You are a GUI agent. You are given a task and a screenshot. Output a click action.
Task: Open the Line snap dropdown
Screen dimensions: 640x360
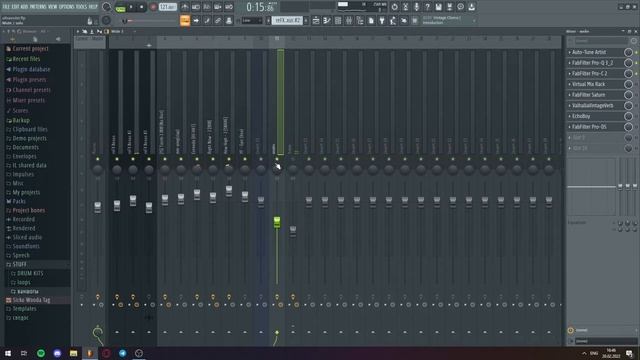(251, 20)
